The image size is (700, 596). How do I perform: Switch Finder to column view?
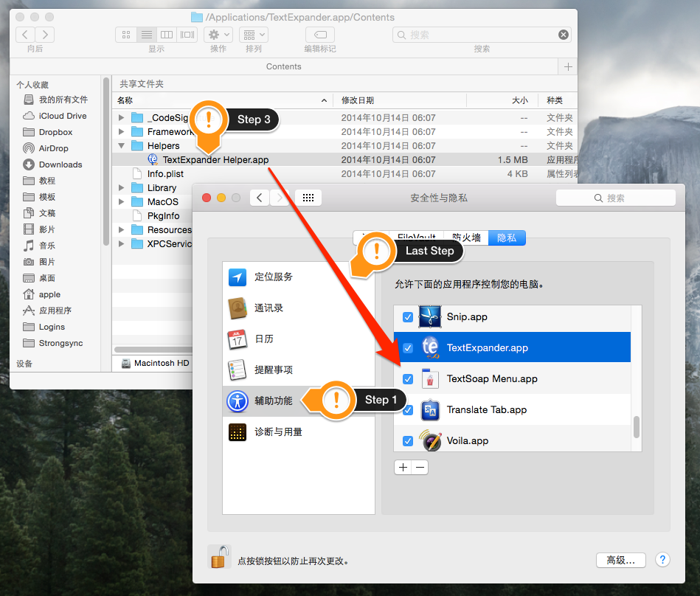[x=167, y=35]
